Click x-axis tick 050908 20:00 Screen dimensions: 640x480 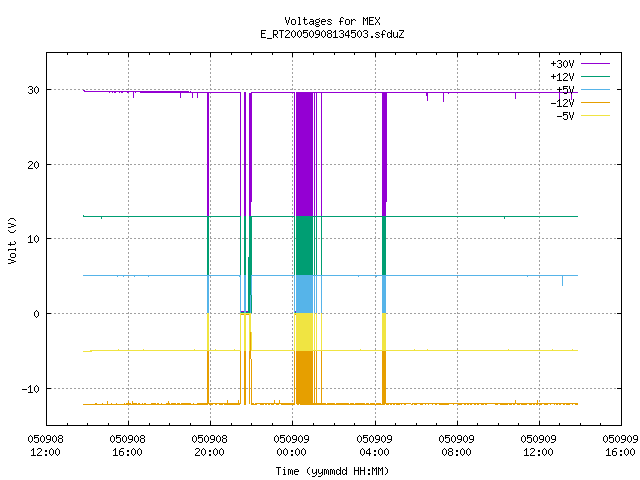coord(209,446)
